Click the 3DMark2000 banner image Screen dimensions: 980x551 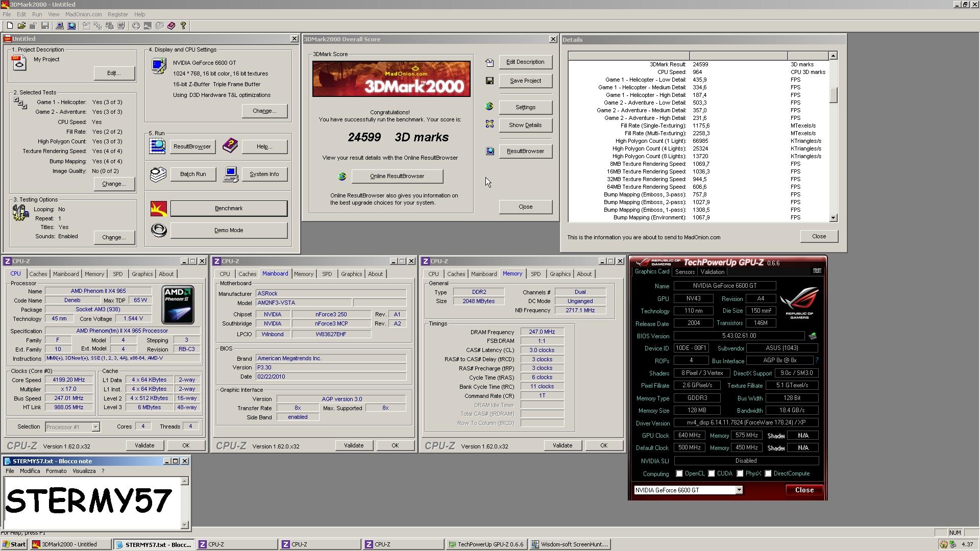coord(391,79)
